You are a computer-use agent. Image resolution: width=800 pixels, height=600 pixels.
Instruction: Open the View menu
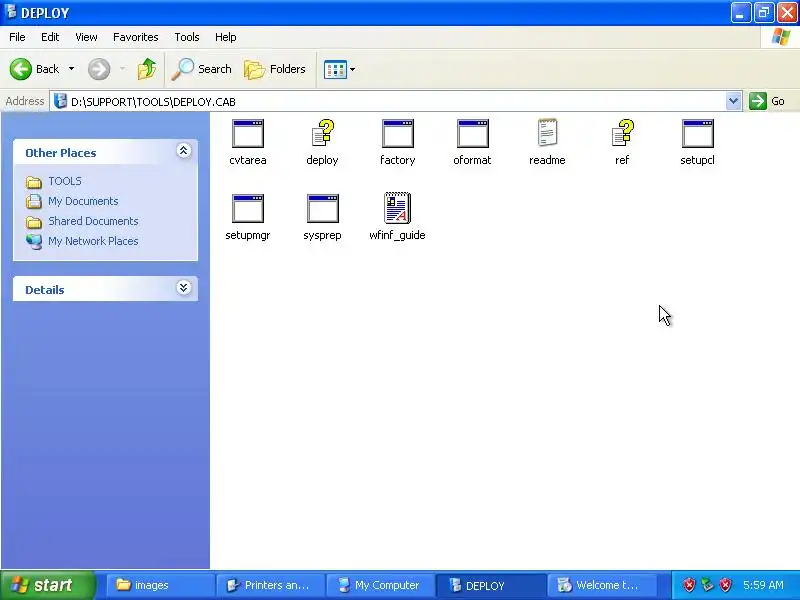[x=86, y=37]
